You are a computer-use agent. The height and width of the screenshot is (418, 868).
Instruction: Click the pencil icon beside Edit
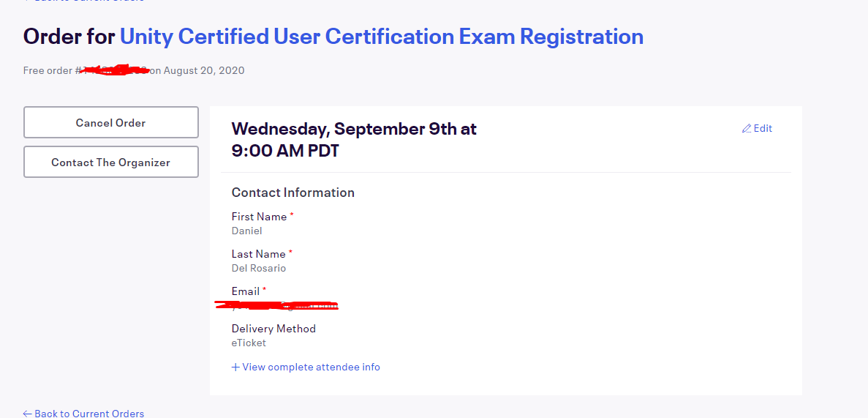tap(746, 129)
